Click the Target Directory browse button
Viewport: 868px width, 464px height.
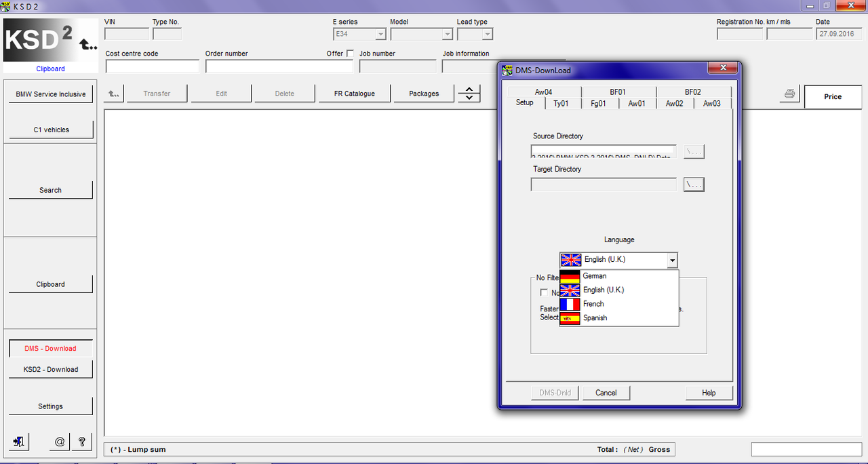[x=694, y=185]
